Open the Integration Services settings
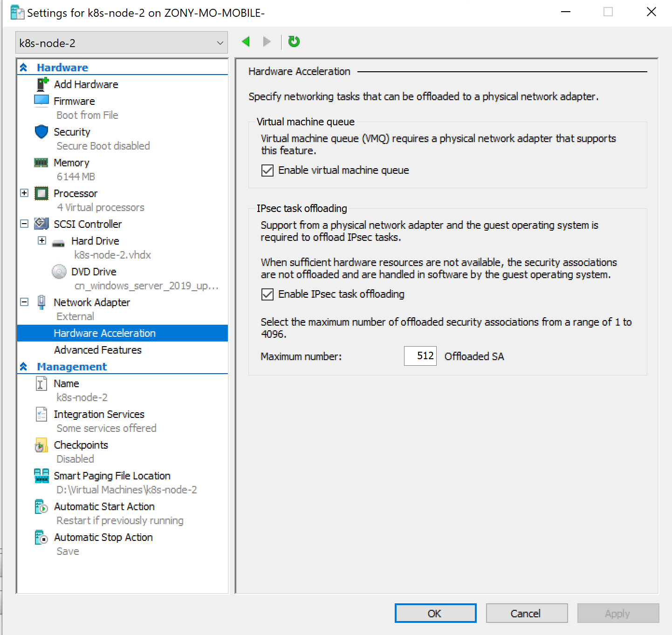Screen dimensions: 672x635 [x=41, y=414]
